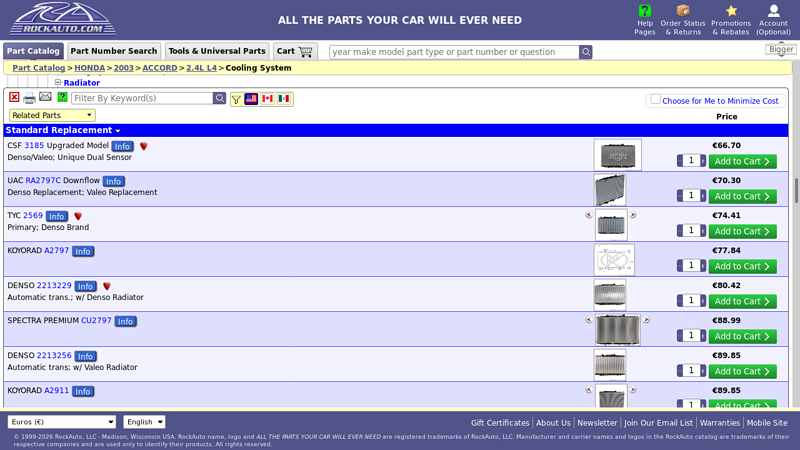Click the 2.4L L4 breadcrumb link
800x450 pixels.
click(x=202, y=68)
